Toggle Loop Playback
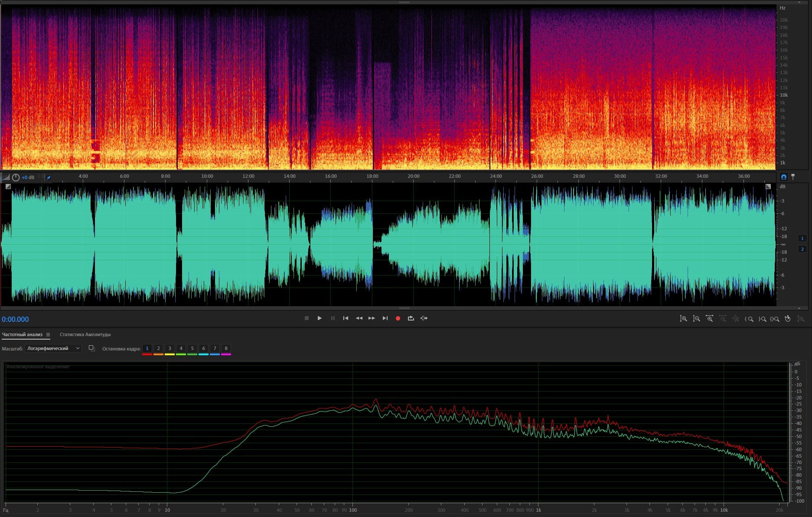This screenshot has width=812, height=517. click(x=411, y=318)
